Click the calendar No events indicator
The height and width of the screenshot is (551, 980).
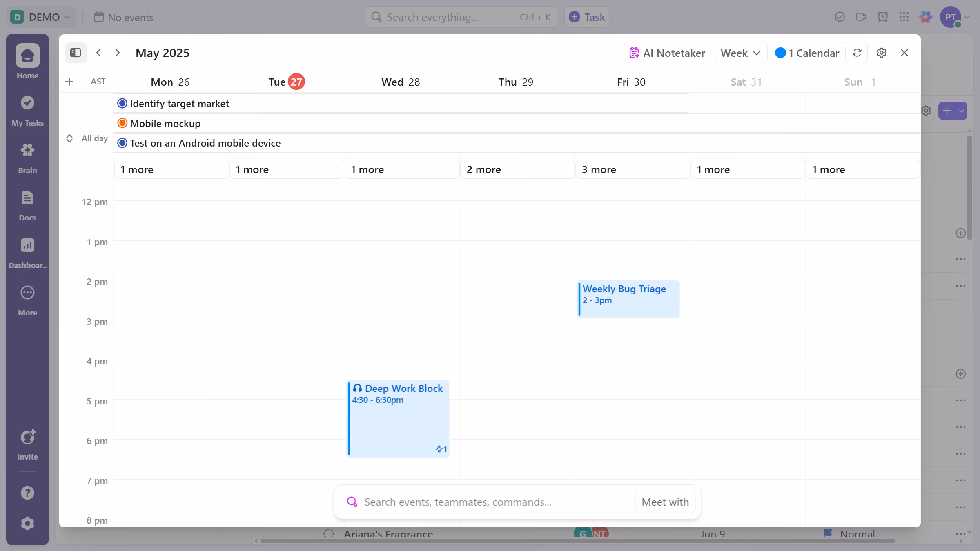[123, 17]
